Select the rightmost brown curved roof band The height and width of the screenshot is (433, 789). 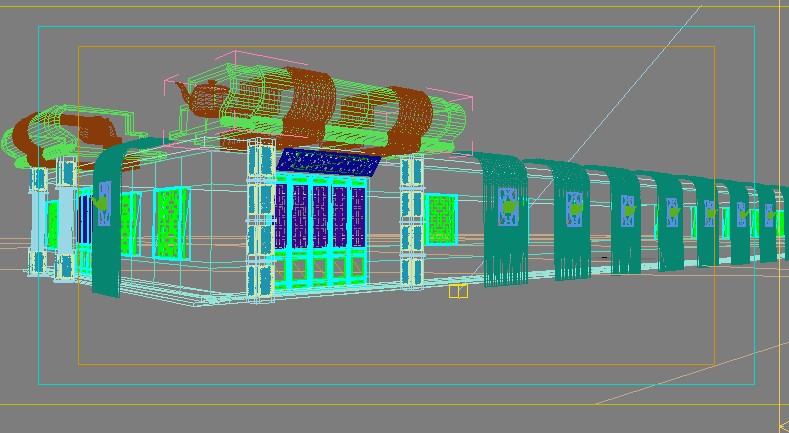(410, 121)
